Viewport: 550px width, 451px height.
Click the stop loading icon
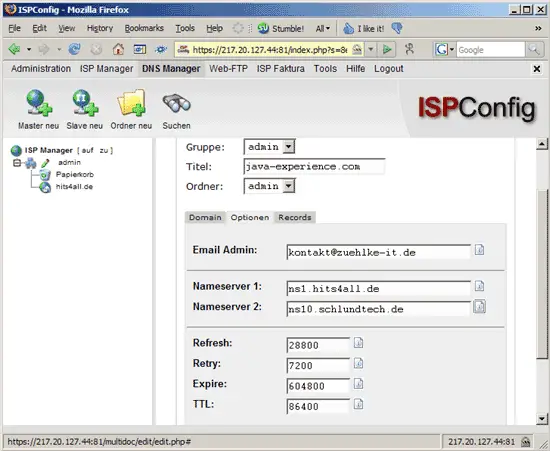pos(96,49)
